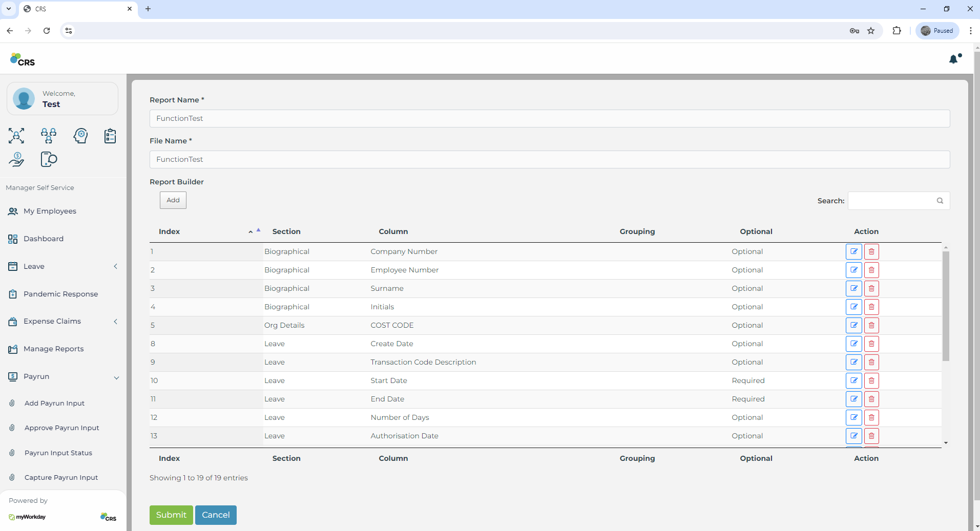Click the table scrollbar down arrow
Image resolution: width=980 pixels, height=531 pixels.
[946, 443]
